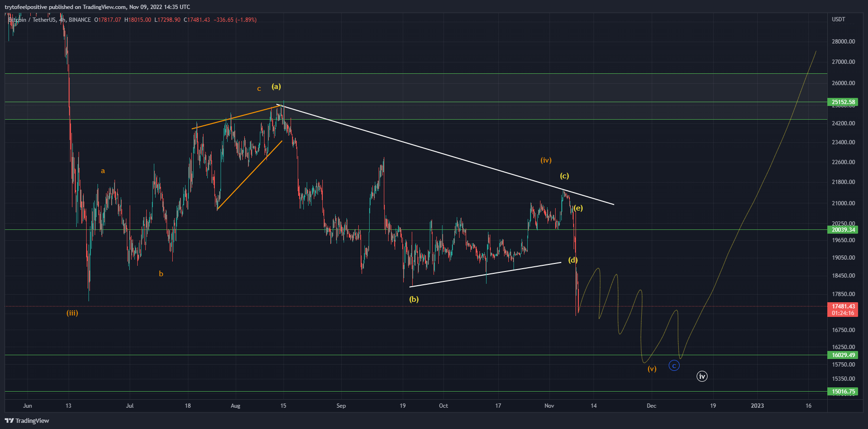Click the 26000.00 price axis value
This screenshot has width=868, height=429.
pos(843,83)
